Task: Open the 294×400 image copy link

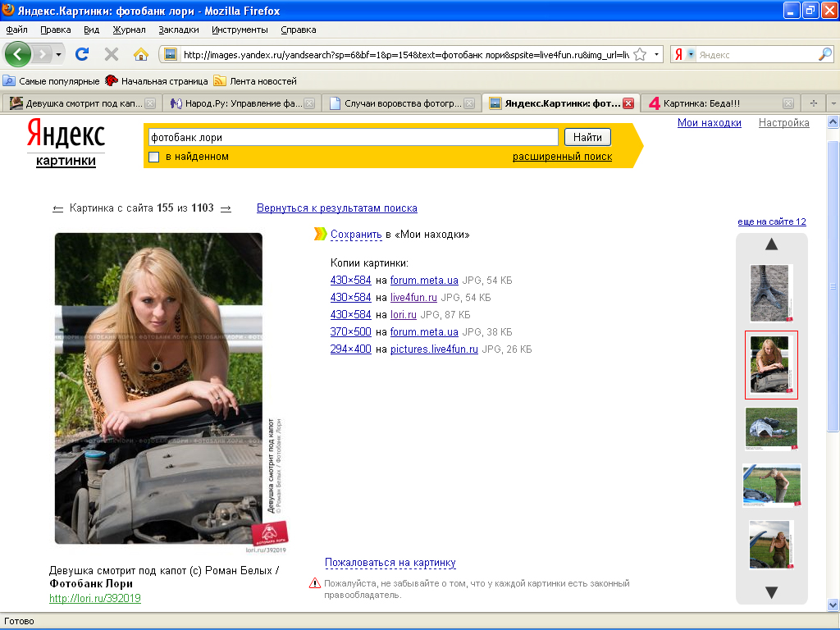Action: (x=351, y=349)
